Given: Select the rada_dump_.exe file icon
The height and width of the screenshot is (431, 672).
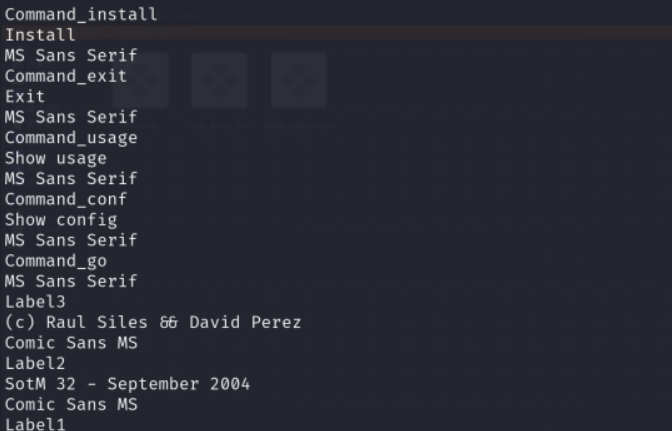Looking at the screenshot, I should (x=219, y=81).
